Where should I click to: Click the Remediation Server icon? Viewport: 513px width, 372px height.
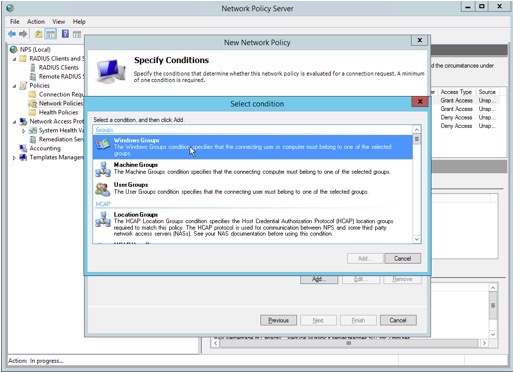coord(33,139)
